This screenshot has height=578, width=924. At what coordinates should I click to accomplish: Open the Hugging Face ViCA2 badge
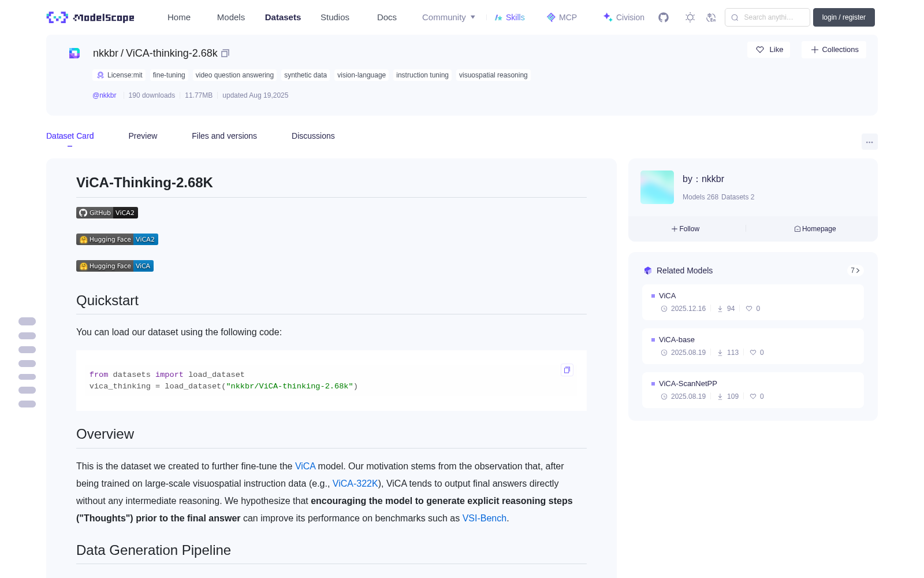tap(117, 239)
